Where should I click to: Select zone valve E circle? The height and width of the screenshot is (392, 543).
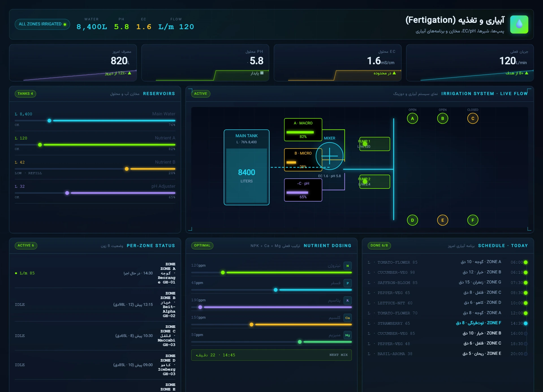click(443, 220)
